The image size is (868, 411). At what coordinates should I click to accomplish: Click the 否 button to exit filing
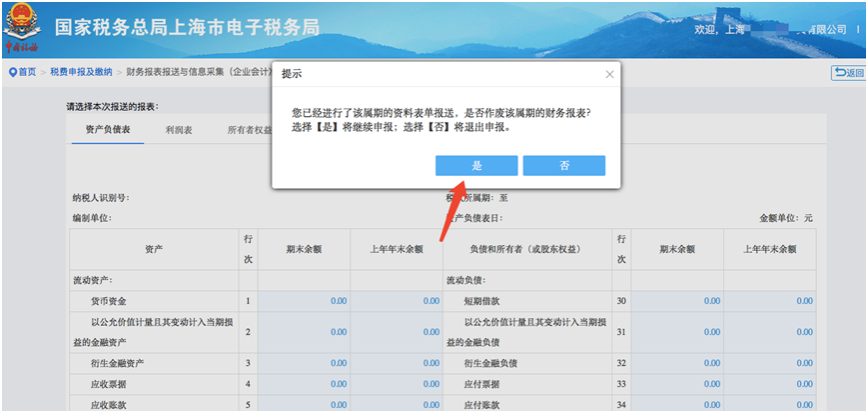[563, 166]
